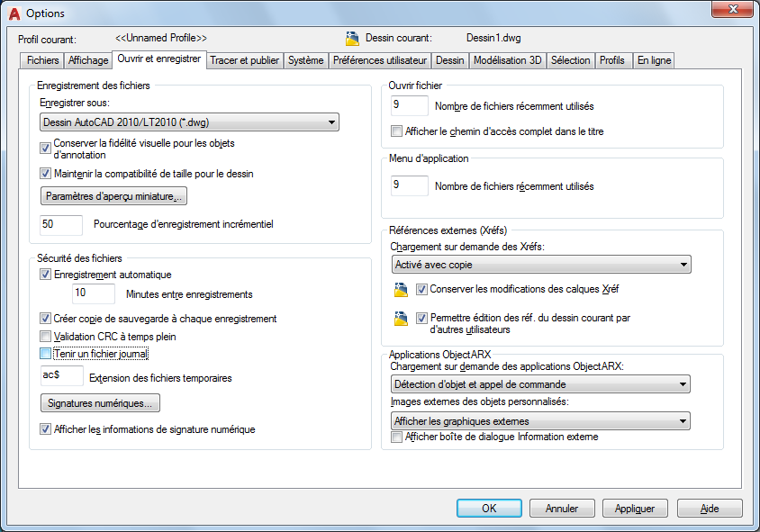760x532 pixels.
Task: Select the Ouvrir et enregistrer tab
Action: click(x=159, y=59)
